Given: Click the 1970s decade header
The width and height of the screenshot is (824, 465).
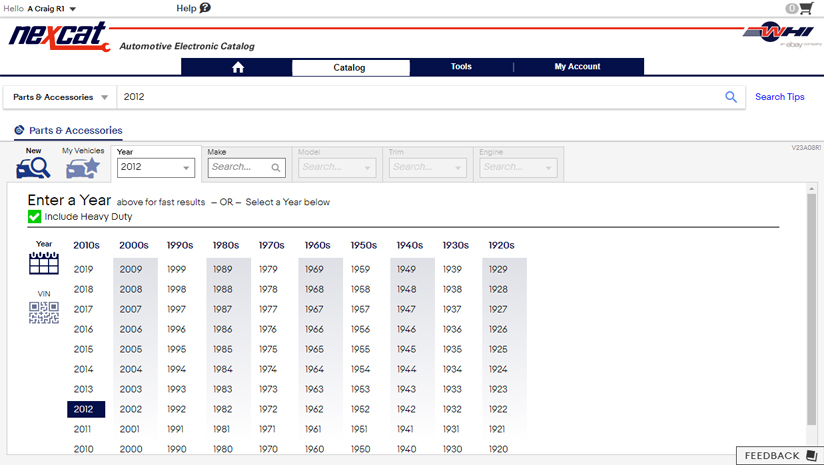Looking at the screenshot, I should [271, 245].
